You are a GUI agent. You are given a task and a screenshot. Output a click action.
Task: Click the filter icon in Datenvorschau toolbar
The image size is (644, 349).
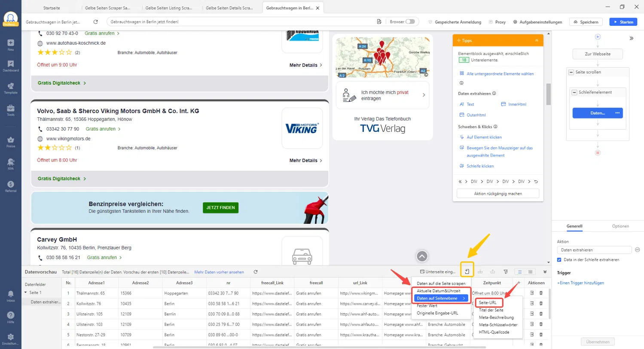tap(506, 272)
